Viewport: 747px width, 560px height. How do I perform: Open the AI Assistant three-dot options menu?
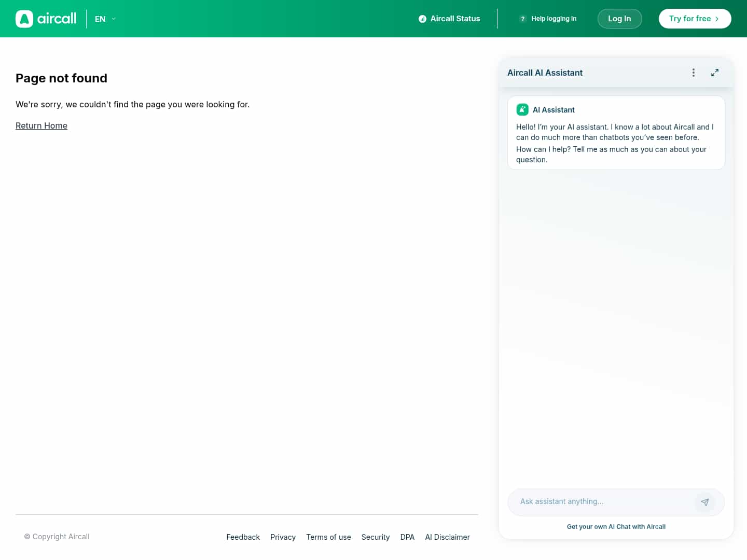point(694,73)
